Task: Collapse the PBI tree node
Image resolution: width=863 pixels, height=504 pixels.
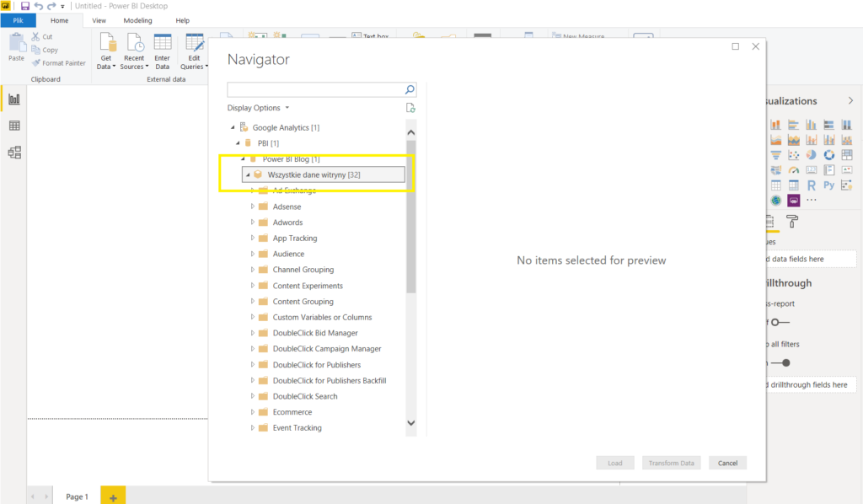Action: coord(238,143)
